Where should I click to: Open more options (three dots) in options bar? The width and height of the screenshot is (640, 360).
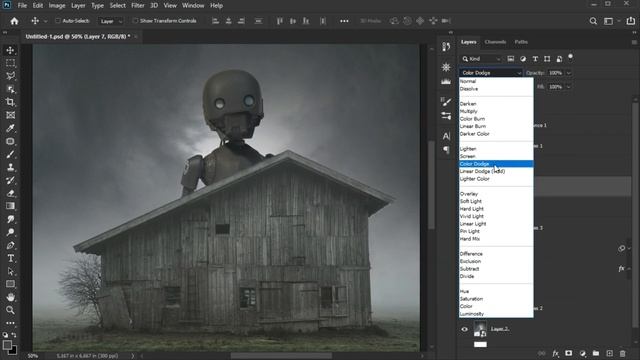coord(344,21)
